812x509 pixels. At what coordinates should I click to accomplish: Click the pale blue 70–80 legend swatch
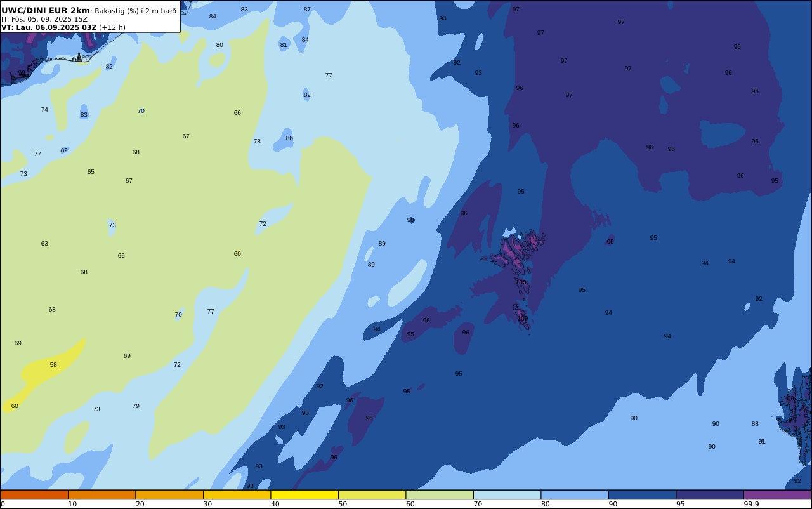[x=507, y=494]
